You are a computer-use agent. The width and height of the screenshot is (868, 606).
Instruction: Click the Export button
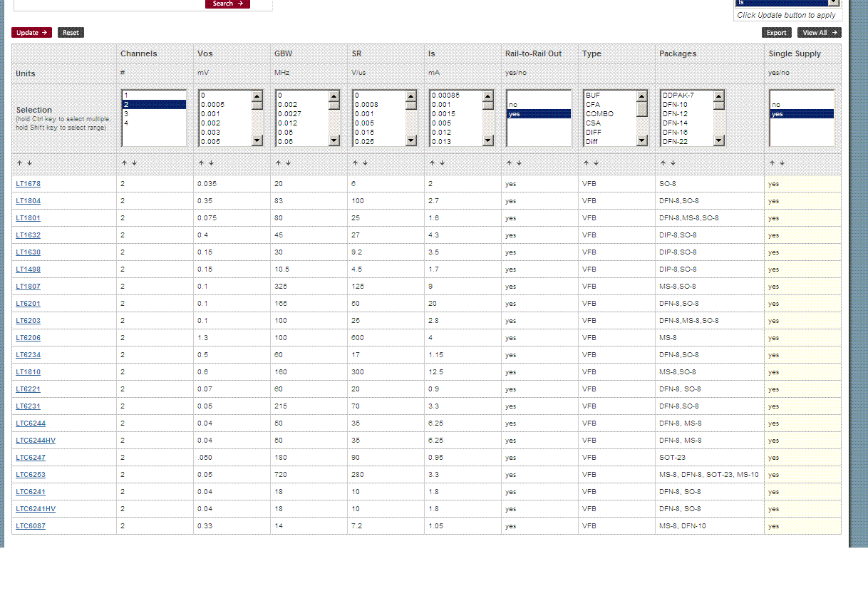pyautogui.click(x=776, y=33)
